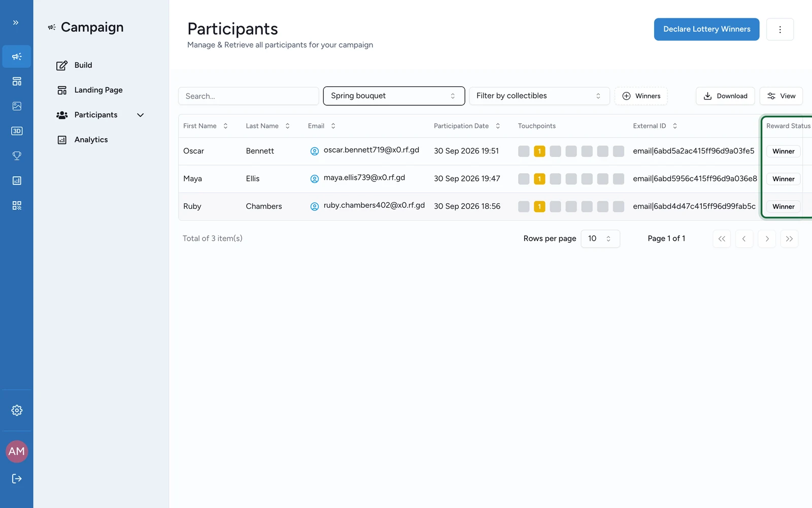Image resolution: width=812 pixels, height=508 pixels.
Task: Open the image gallery icon in left rail
Action: (17, 106)
